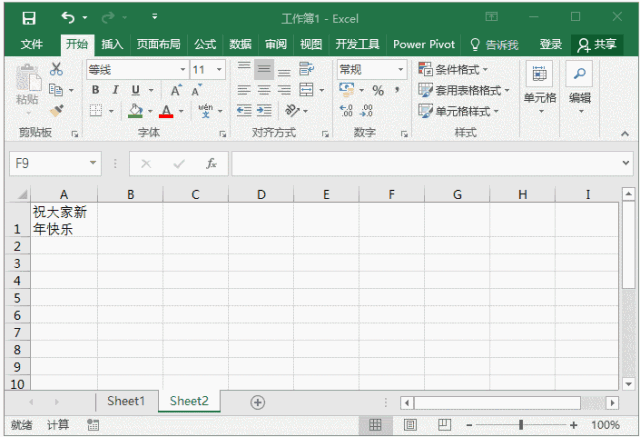The height and width of the screenshot is (437, 640).
Task: Click the macro recording status icon
Action: tap(93, 425)
